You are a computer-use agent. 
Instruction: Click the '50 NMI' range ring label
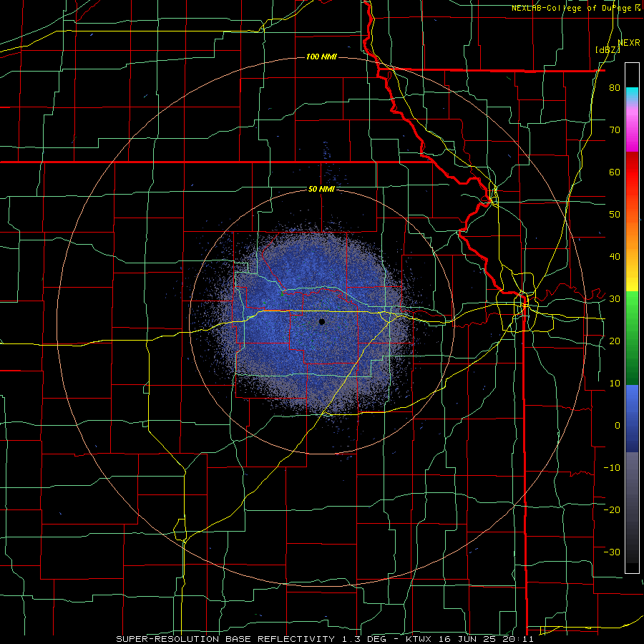click(x=321, y=190)
